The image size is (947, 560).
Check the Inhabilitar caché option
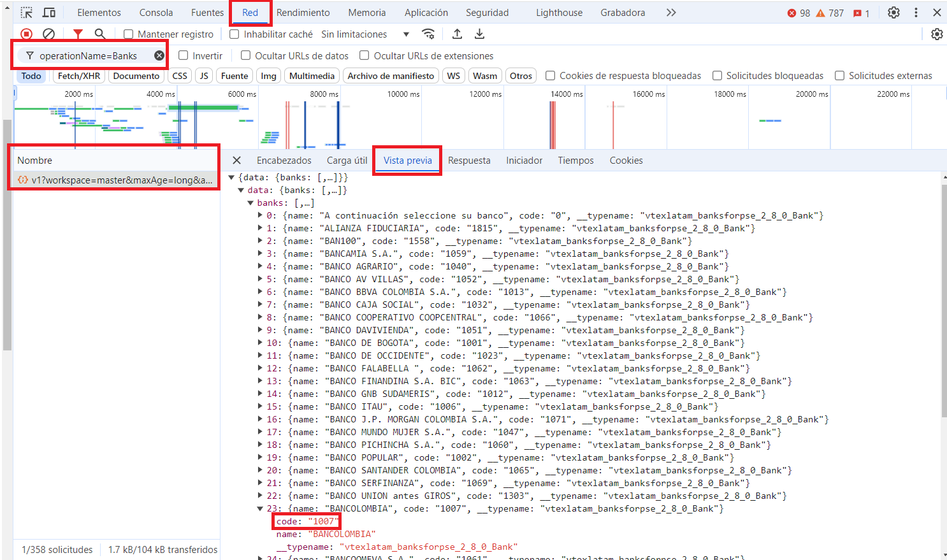[x=235, y=34]
